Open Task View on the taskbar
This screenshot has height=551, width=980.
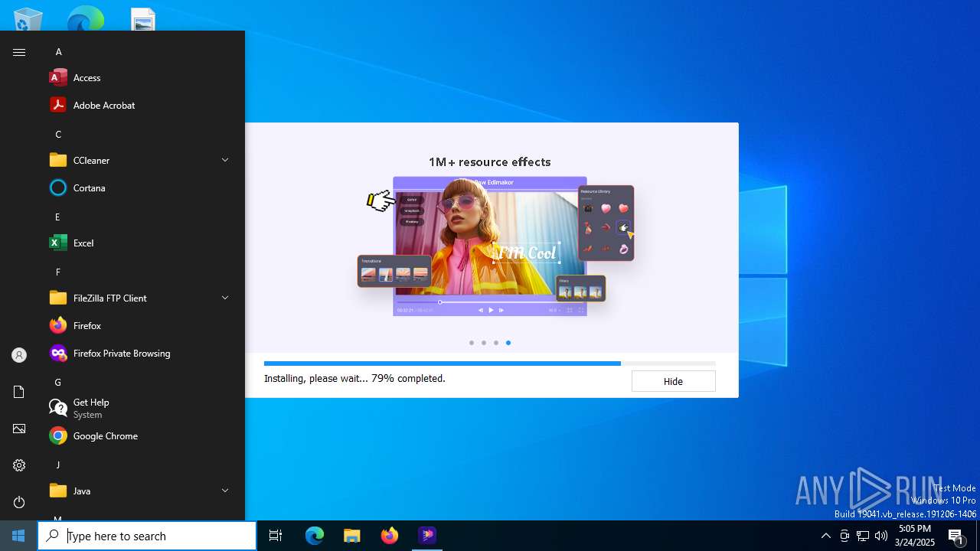point(276,536)
